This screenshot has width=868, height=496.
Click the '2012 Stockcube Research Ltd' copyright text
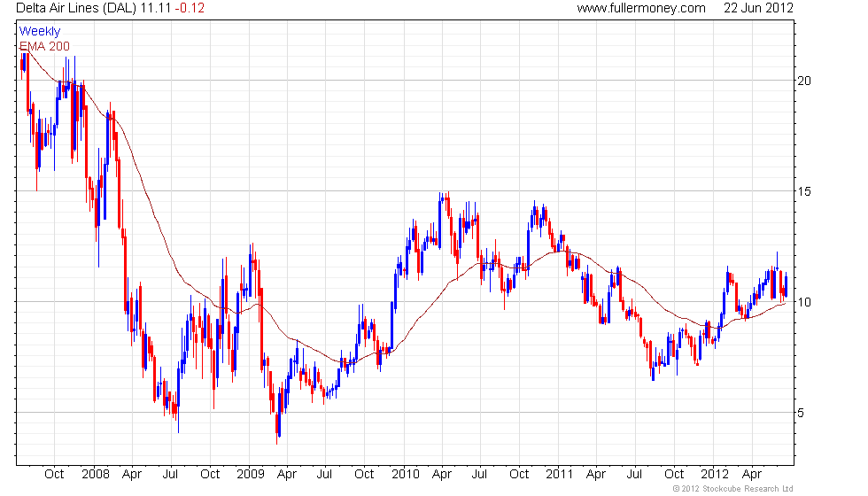pos(733,489)
